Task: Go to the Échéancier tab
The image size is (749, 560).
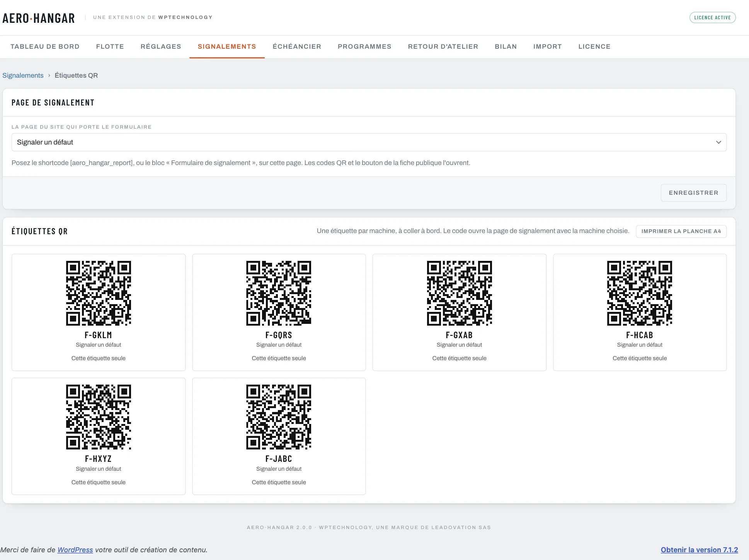Action: (297, 46)
